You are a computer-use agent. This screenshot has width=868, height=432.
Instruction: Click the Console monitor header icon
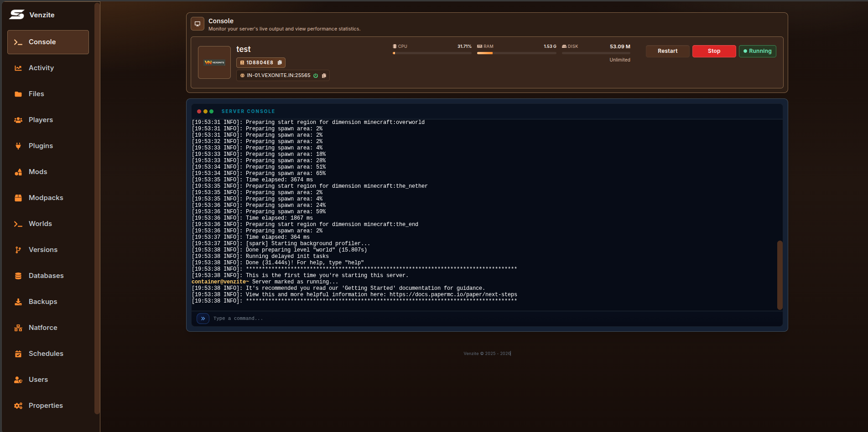click(x=198, y=24)
